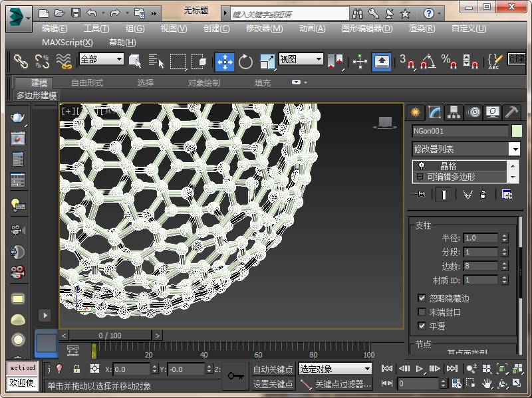Toggle the selection lock padlock icon
This screenshot has width=532, height=398.
point(76,369)
